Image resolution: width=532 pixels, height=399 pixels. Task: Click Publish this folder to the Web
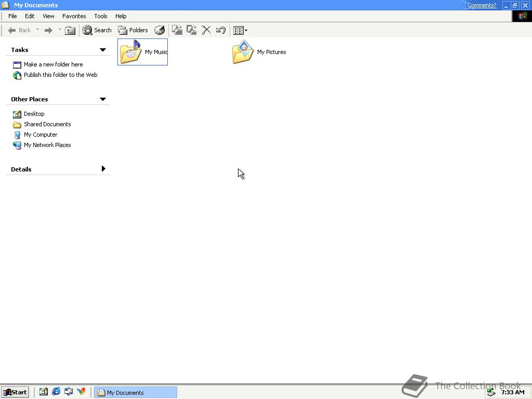pyautogui.click(x=60, y=75)
